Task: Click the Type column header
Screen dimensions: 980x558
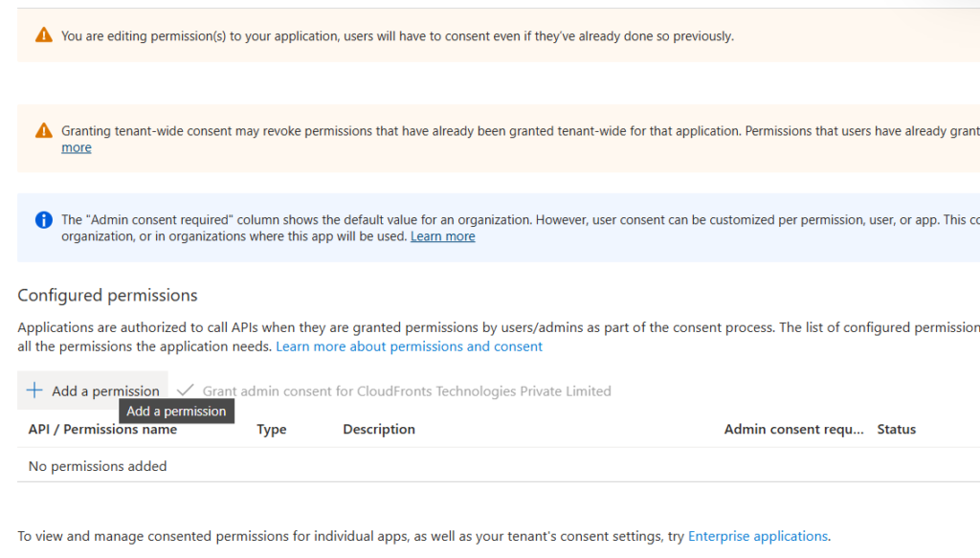Action: pos(271,430)
